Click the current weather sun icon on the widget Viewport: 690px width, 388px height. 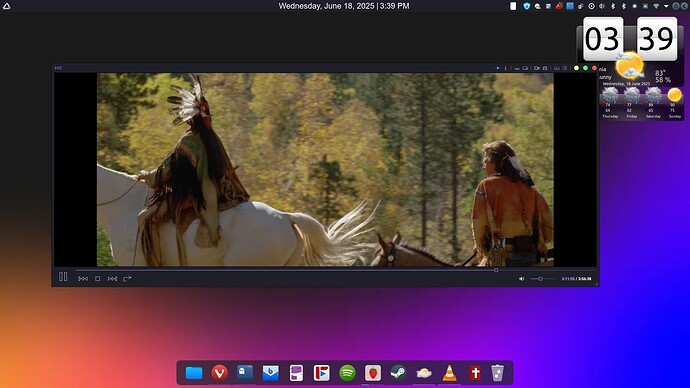(630, 66)
